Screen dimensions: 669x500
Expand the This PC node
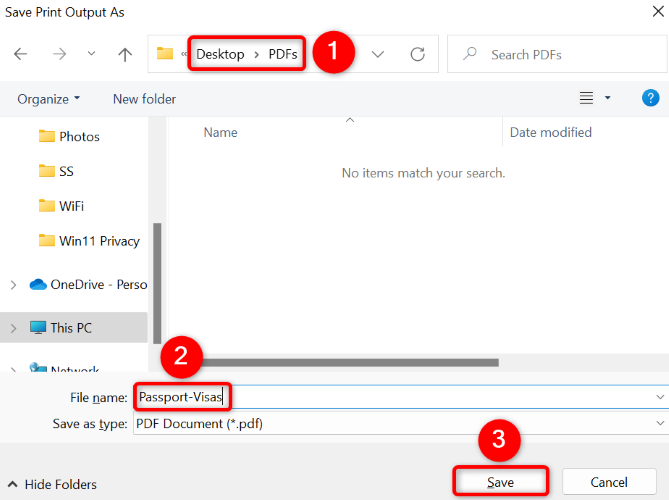pos(13,328)
